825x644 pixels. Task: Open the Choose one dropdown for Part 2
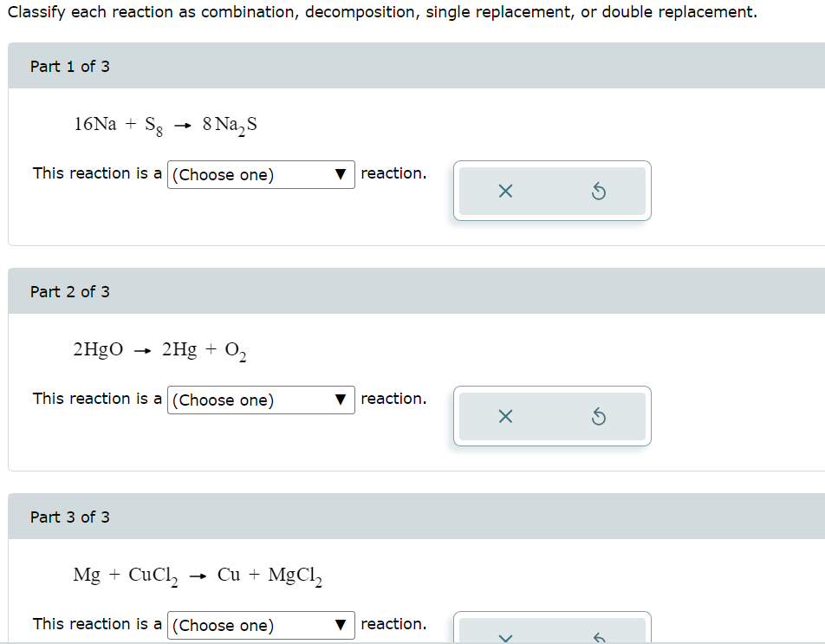click(x=260, y=400)
